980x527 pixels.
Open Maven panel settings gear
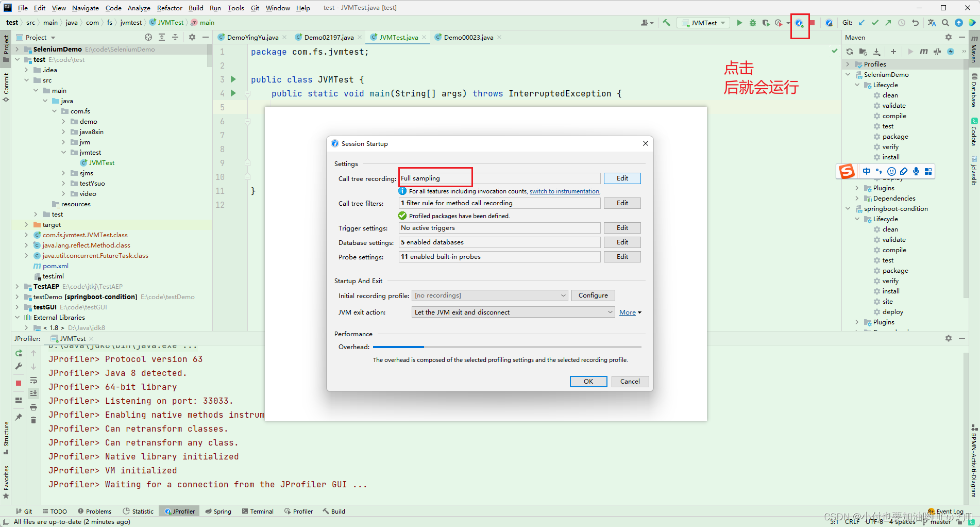pos(949,37)
